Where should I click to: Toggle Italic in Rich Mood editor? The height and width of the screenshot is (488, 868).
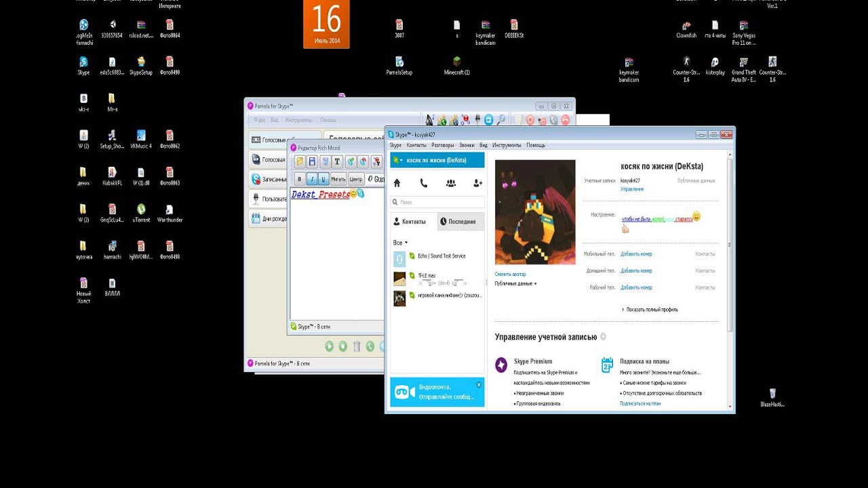[311, 179]
